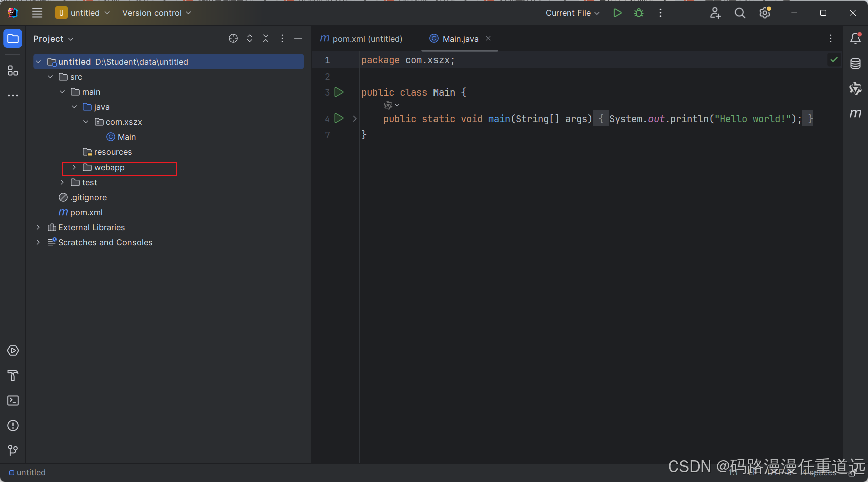Open the Services tool window
This screenshot has width=868, height=482.
tap(13, 351)
